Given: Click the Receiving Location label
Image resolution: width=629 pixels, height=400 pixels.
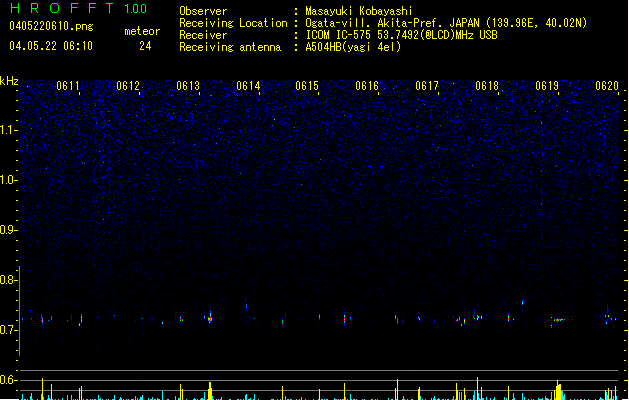Looking at the screenshot, I should coord(233,23).
